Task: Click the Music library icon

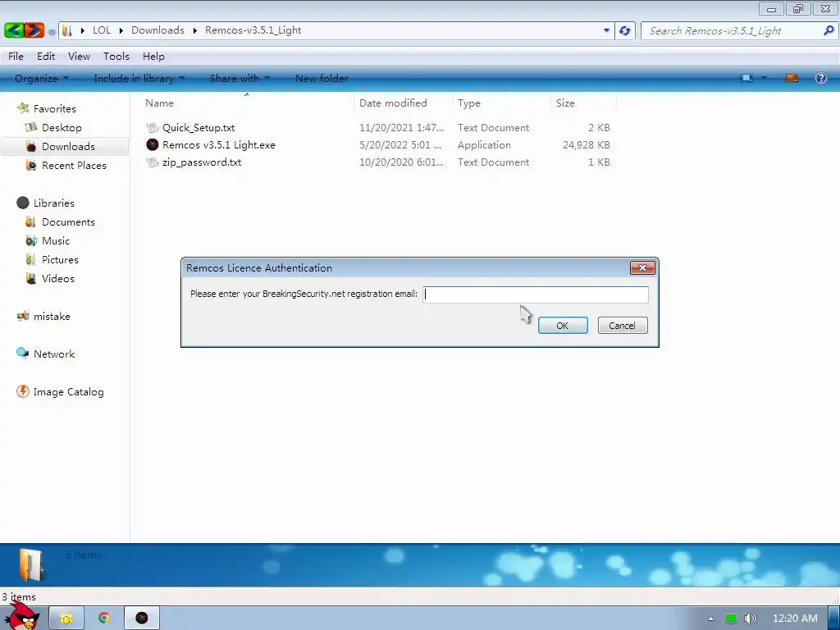Action: (x=31, y=240)
